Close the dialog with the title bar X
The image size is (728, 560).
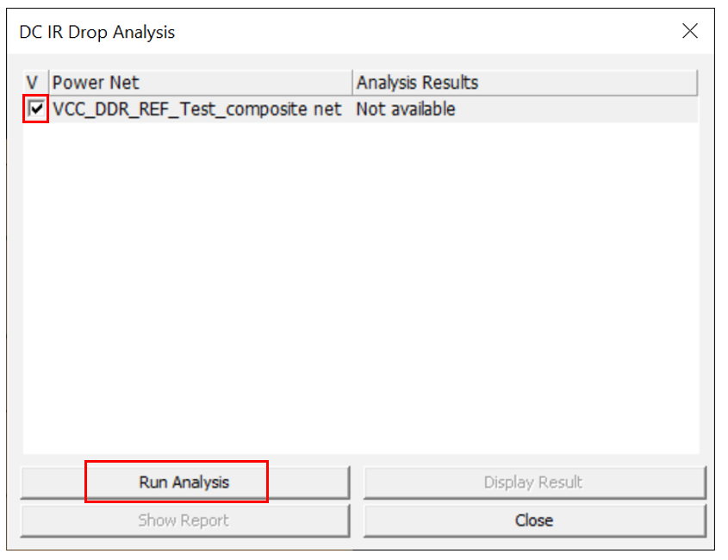pyautogui.click(x=689, y=32)
